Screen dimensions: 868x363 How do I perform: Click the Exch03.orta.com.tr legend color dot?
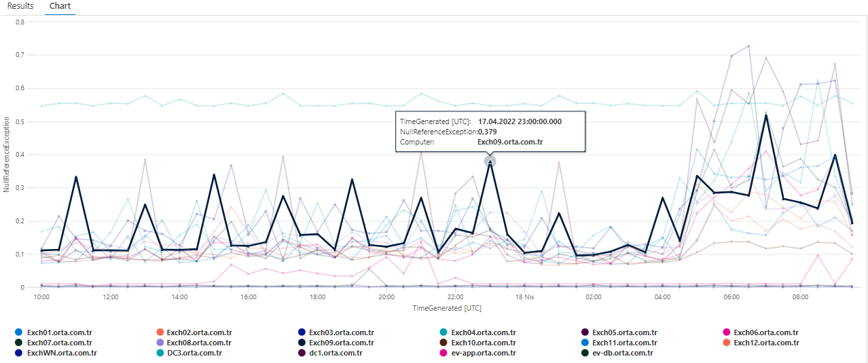tap(302, 332)
